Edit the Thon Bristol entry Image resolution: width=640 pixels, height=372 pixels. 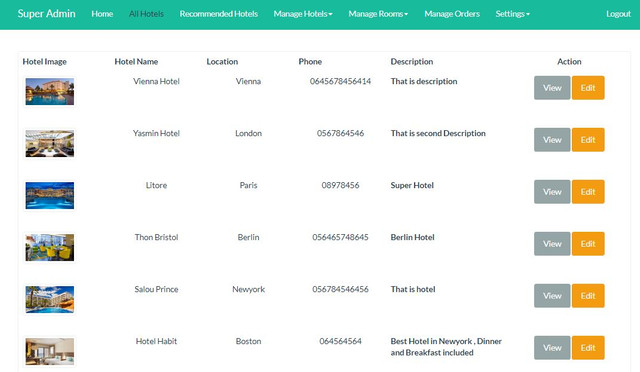(x=588, y=244)
